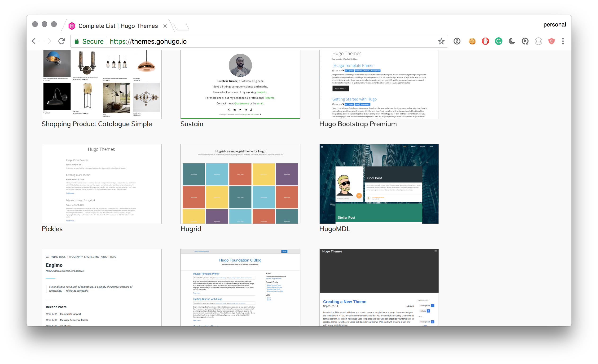This screenshot has height=364, width=598.
Task: Click the personal profile button
Action: 554,25
